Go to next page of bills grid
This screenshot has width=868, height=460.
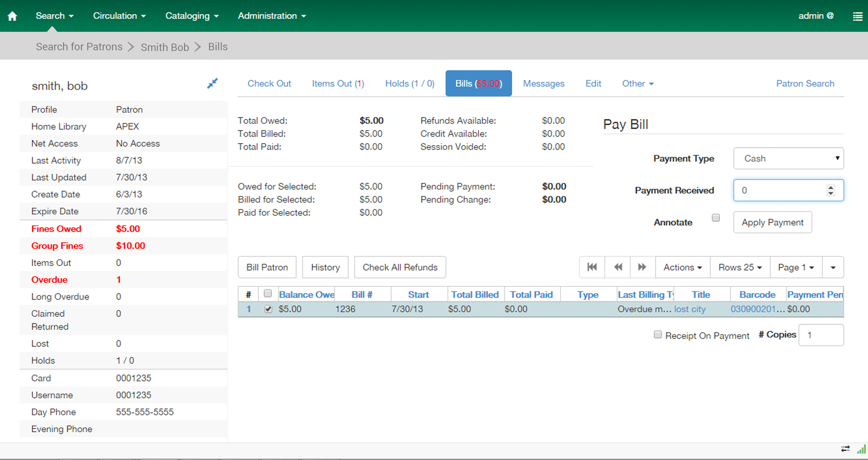(643, 267)
